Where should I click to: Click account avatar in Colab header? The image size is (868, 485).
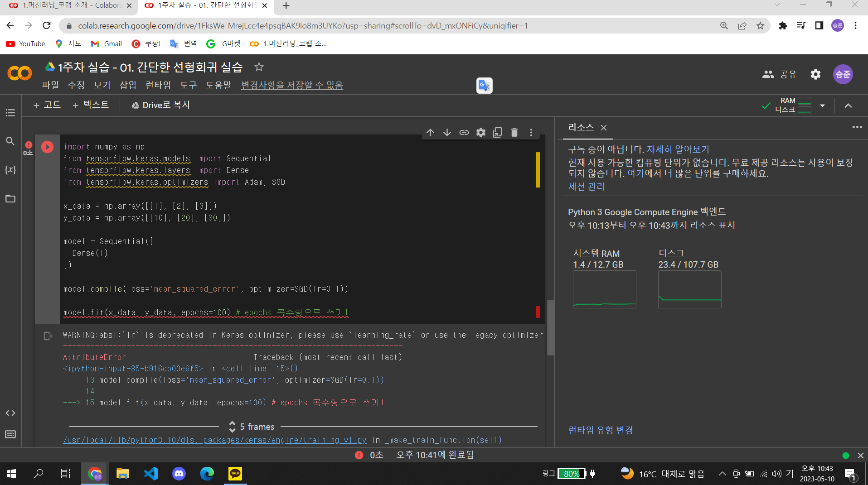tap(843, 74)
